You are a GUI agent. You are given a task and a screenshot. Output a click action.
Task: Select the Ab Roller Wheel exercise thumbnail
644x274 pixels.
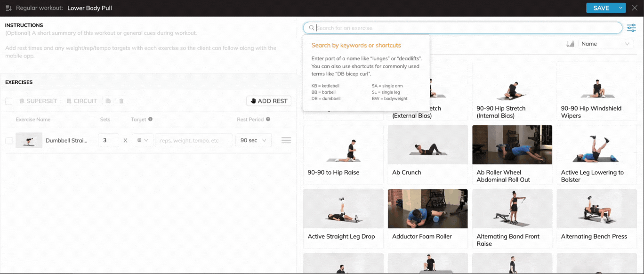pyautogui.click(x=512, y=145)
